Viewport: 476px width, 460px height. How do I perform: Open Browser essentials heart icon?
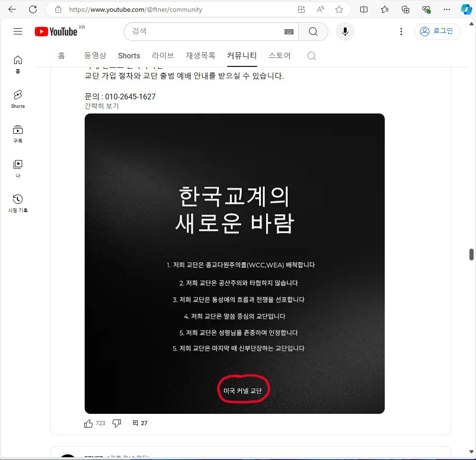pyautogui.click(x=426, y=9)
